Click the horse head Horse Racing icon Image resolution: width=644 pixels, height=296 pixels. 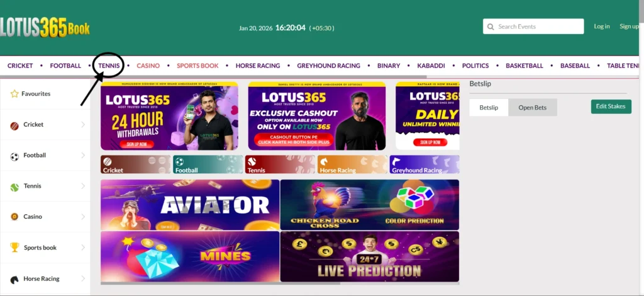(x=15, y=280)
